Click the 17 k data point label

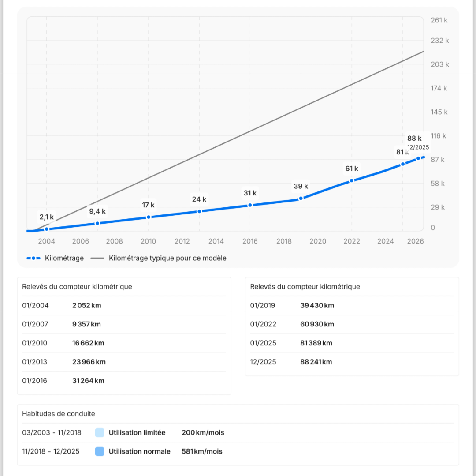pos(149,205)
